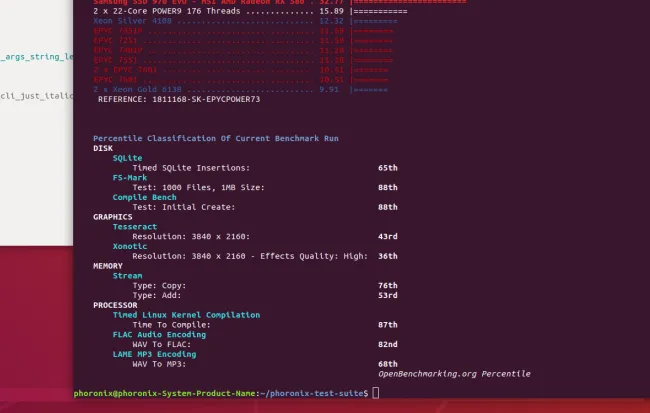Select the 76th percentile value

[x=388, y=286]
